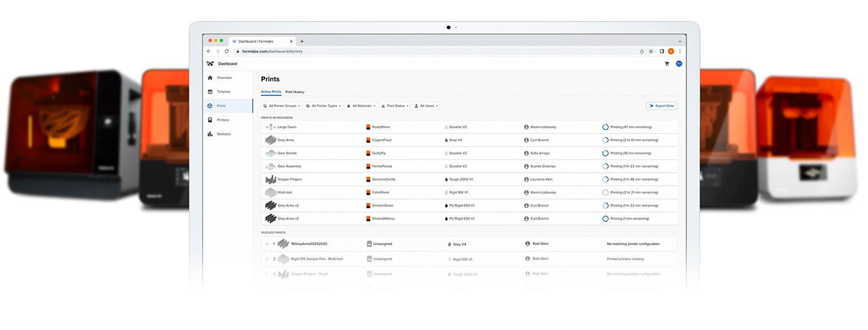Reload the page in the browser

point(227,51)
